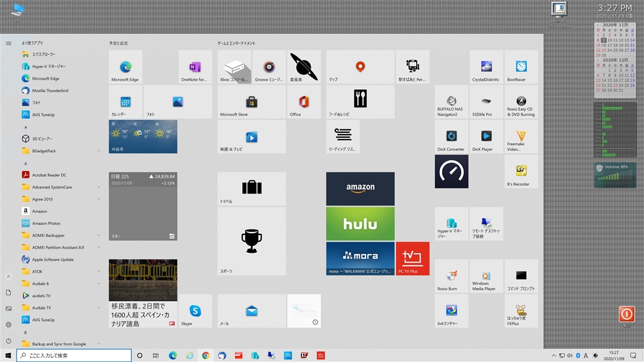Click the red power gadget on desktop
The height and width of the screenshot is (362, 644).
point(627,314)
